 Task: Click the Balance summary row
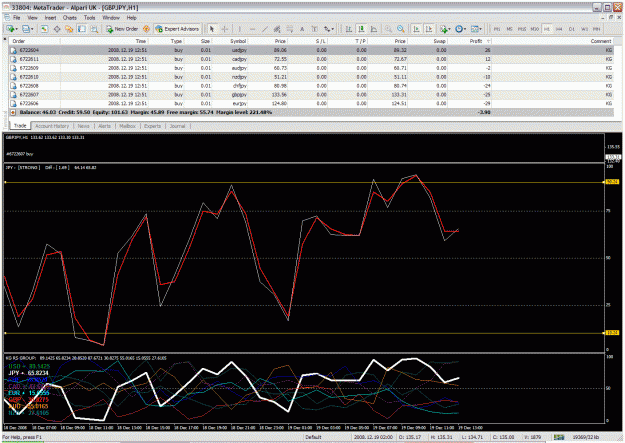pos(311,112)
